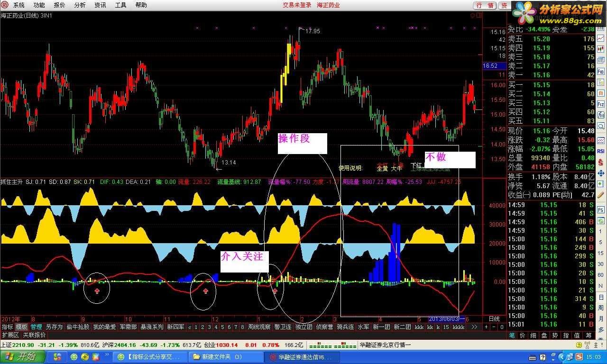
Task: Expand more indicator tabs with >> arrow
Action: 474,327
